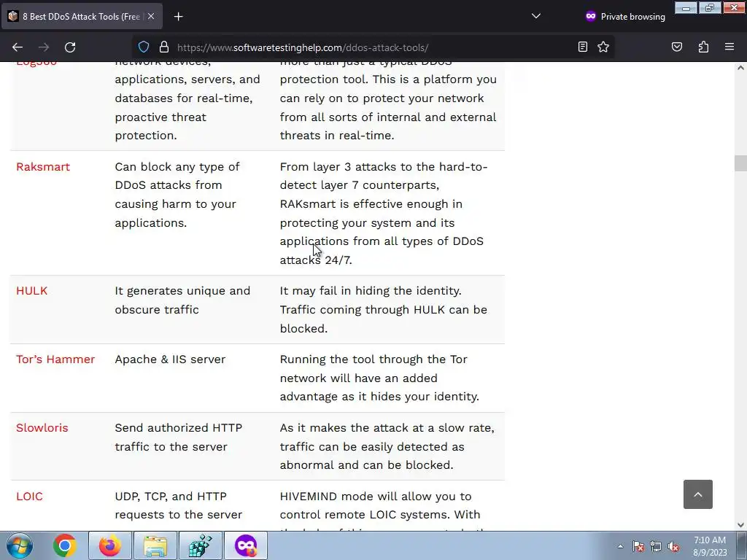
Task: Click 'It may fail in hiding the identity' text
Action: 371,291
